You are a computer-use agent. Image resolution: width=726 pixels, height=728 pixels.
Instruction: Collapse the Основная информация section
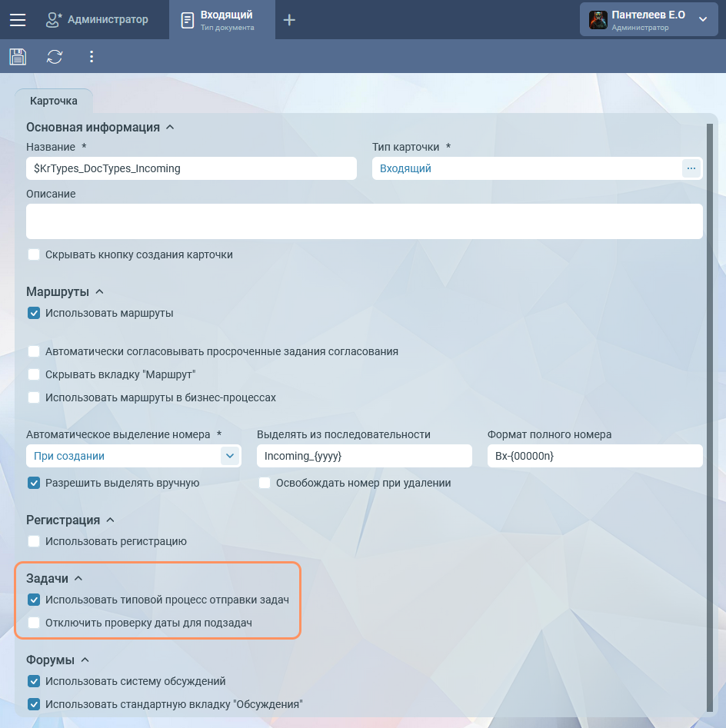click(x=170, y=128)
